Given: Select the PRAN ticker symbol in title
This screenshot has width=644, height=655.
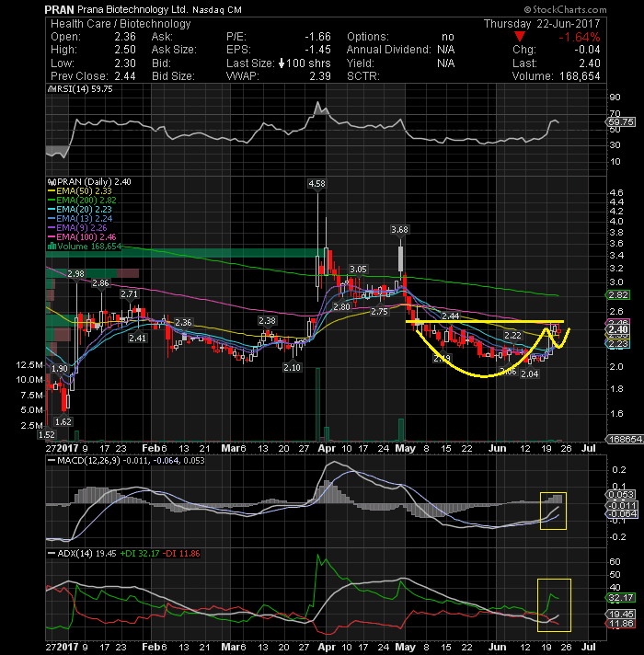Looking at the screenshot, I should point(59,9).
